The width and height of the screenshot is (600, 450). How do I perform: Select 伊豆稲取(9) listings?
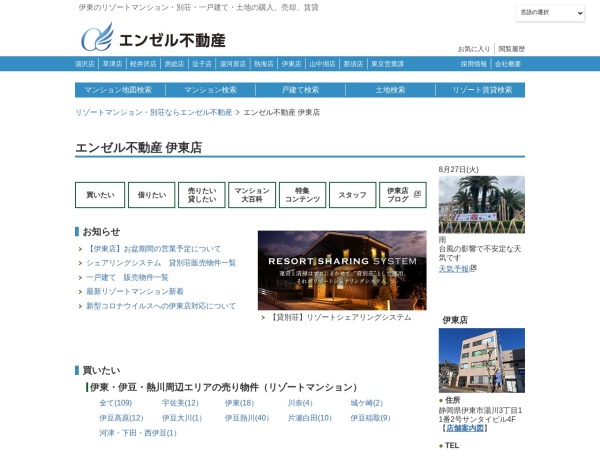coord(370,418)
